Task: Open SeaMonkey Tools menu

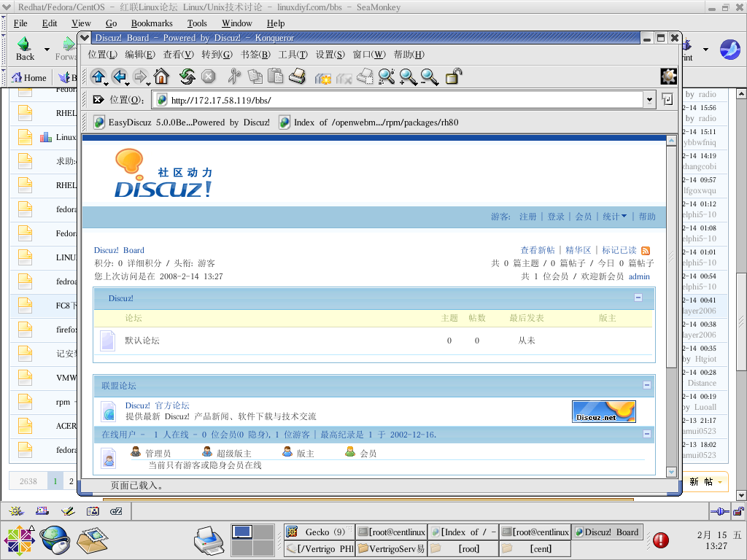Action: 197,23
